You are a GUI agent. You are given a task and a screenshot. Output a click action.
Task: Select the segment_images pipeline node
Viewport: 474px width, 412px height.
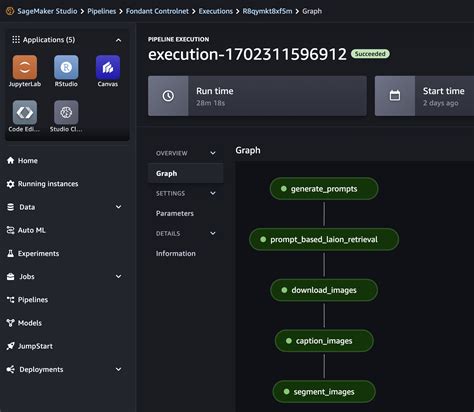click(324, 392)
